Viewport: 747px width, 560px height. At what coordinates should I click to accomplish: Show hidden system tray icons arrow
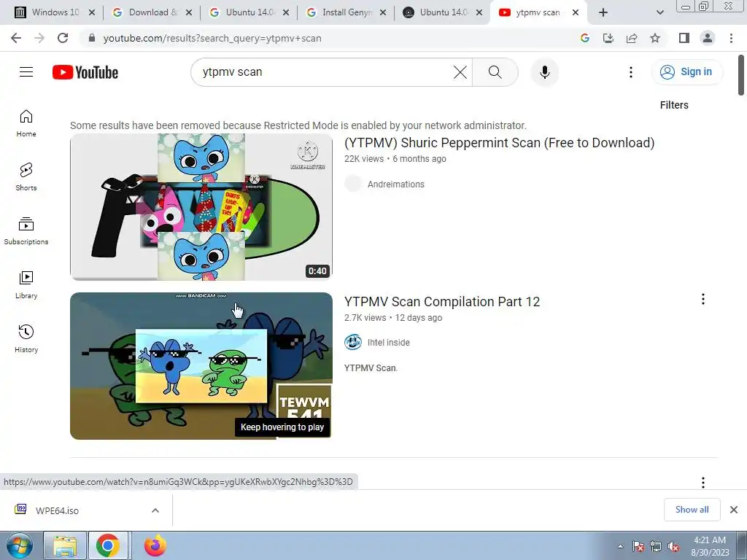(x=620, y=546)
